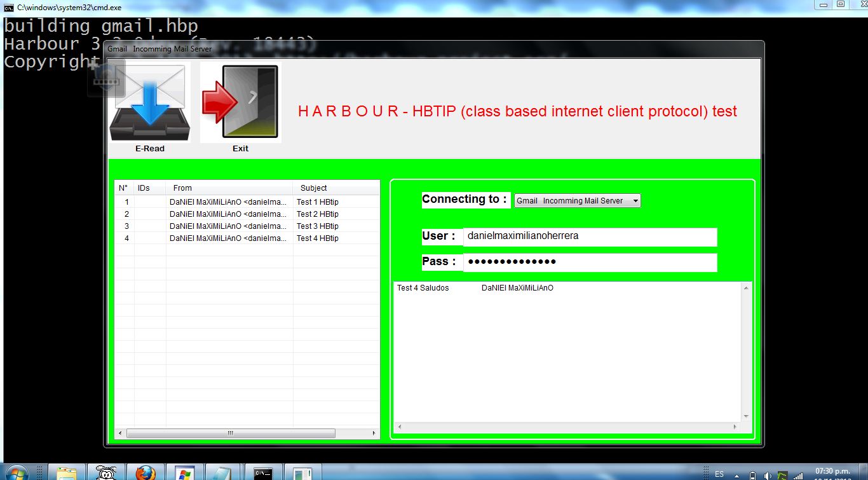View battery status in the system tray
This screenshot has width=868, height=480.
pos(752,474)
